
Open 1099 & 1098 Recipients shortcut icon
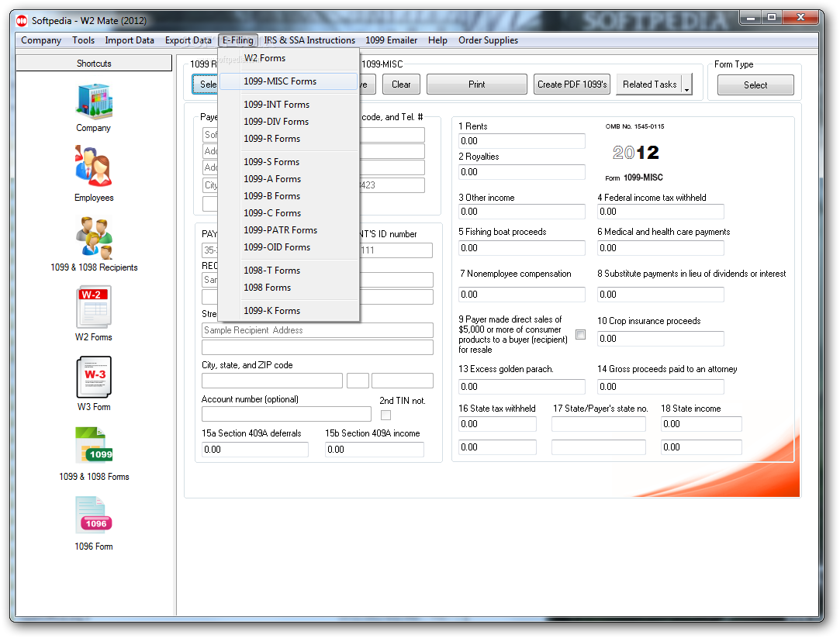coord(94,238)
